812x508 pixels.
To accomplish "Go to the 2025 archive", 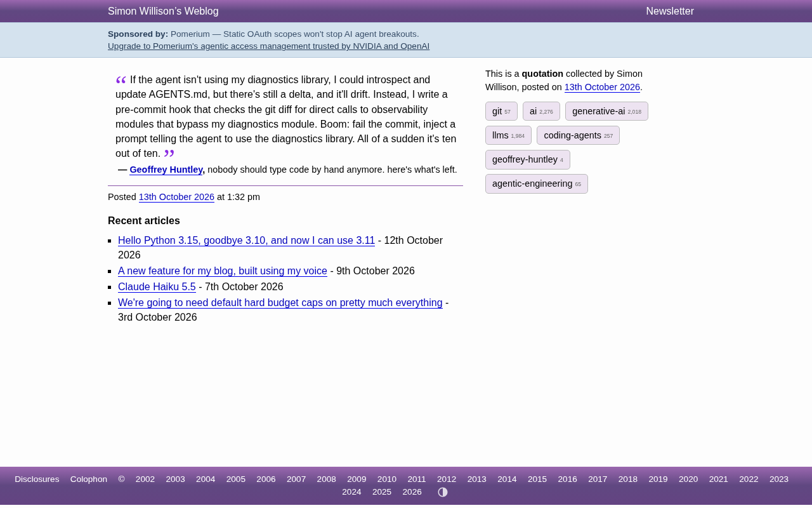I will coord(382,492).
